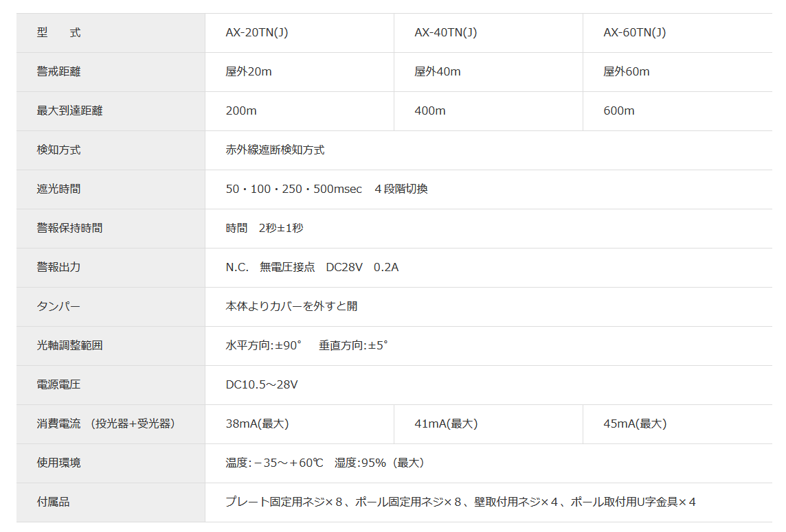Click the タンパー row label
Viewport: 786px width, 532px height.
coord(58,306)
